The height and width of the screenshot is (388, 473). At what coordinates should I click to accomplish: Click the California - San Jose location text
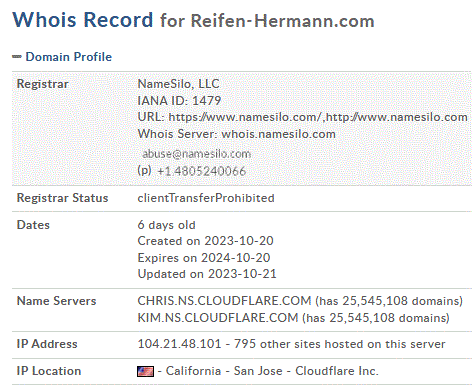click(x=224, y=371)
